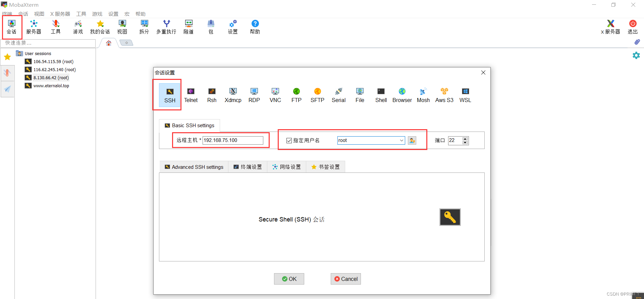Open the 服务器 (Servers) toolbar icon

(x=34, y=27)
